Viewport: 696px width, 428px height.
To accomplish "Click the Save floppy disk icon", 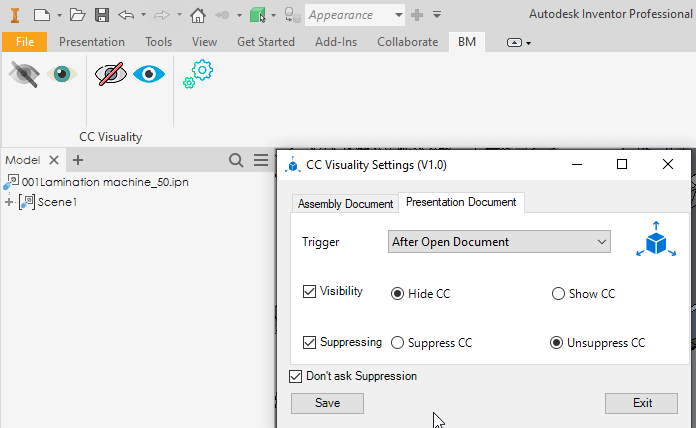I will click(102, 15).
